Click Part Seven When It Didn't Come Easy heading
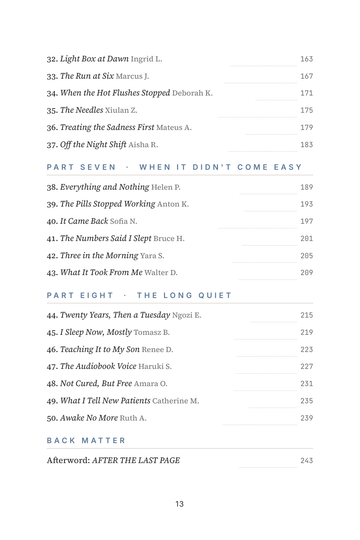 coord(174,167)
